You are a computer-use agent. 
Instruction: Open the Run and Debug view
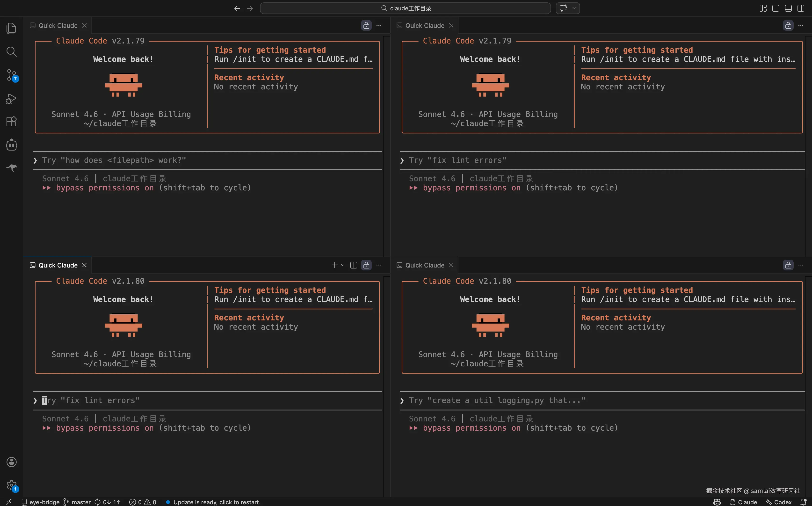[x=11, y=99]
